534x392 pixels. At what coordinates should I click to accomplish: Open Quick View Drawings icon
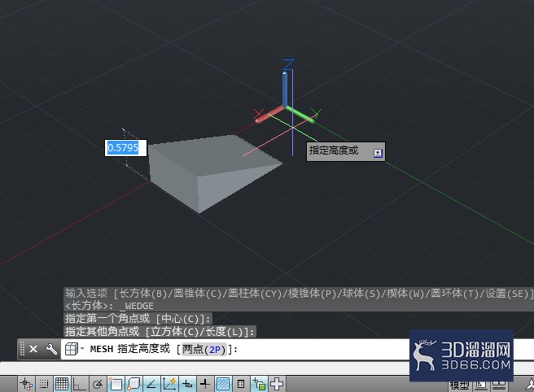(x=499, y=385)
